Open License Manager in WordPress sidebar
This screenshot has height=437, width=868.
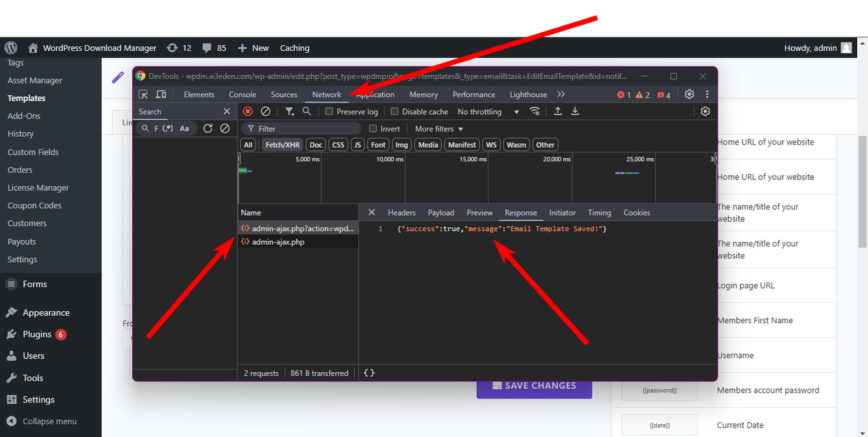click(38, 188)
